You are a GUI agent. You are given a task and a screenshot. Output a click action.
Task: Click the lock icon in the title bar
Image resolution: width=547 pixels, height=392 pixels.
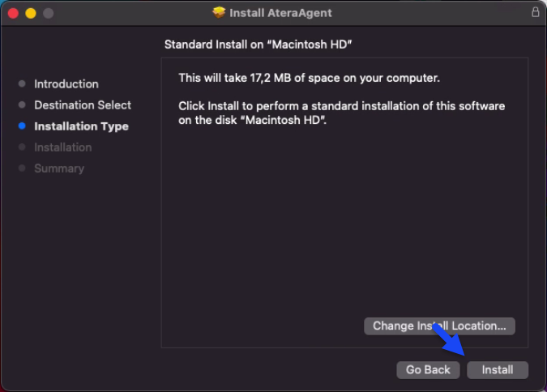535,13
